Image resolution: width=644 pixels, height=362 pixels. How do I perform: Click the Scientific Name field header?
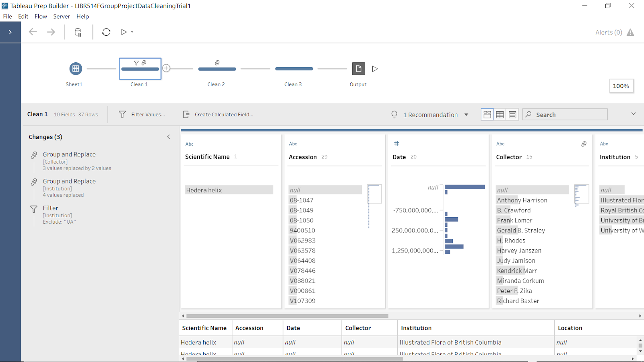207,157
